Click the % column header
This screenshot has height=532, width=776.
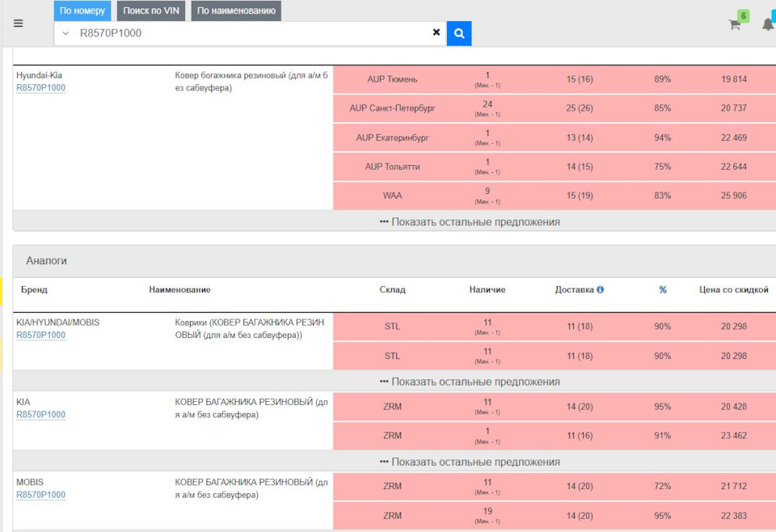(663, 289)
